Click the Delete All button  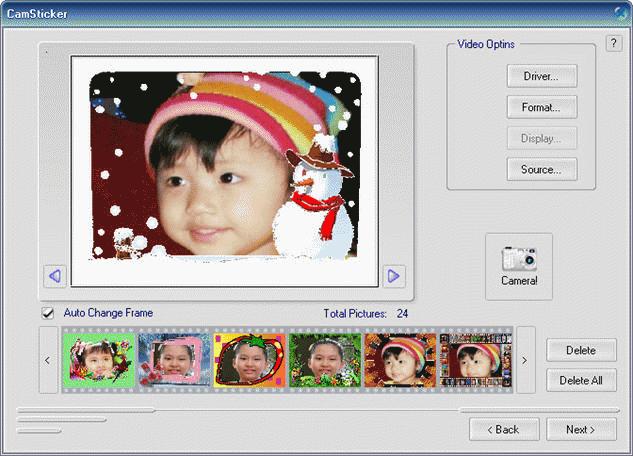581,380
